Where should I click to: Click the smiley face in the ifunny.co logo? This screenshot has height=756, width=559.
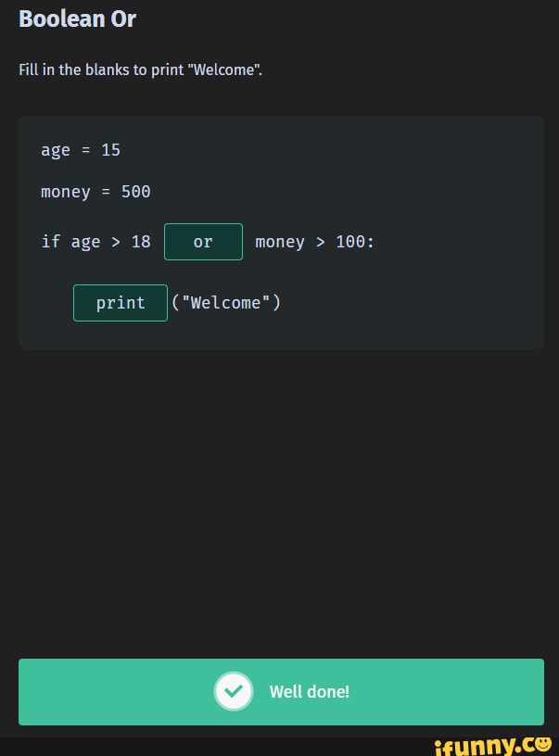(542, 744)
